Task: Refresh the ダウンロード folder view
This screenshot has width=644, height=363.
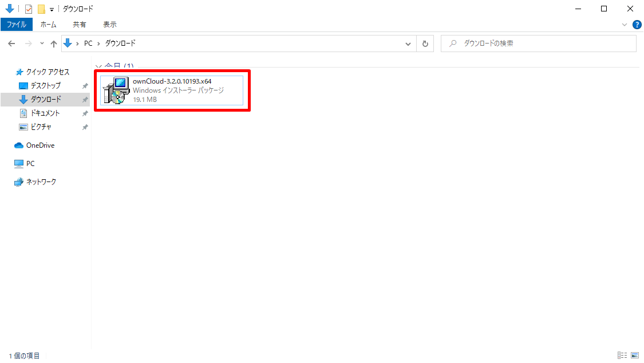Action: (x=425, y=44)
